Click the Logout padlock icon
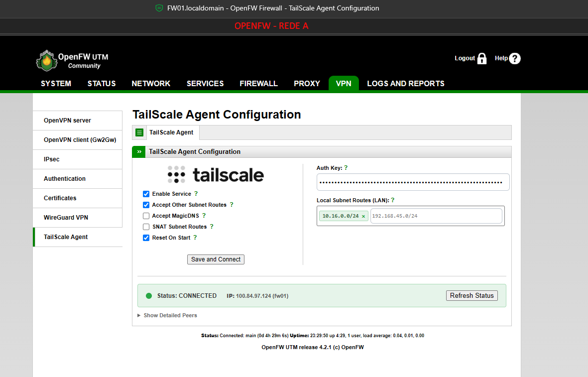This screenshot has width=588, height=377. pyautogui.click(x=482, y=59)
